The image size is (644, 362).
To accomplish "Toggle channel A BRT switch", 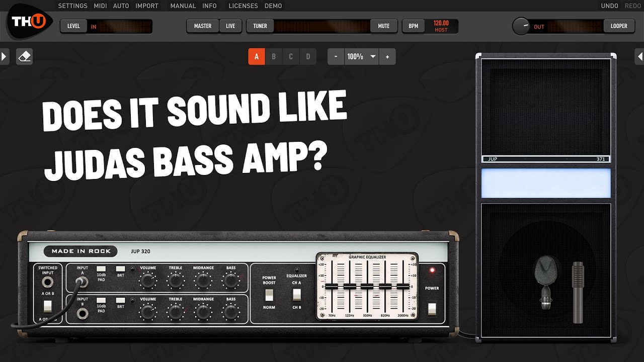I will tap(120, 269).
